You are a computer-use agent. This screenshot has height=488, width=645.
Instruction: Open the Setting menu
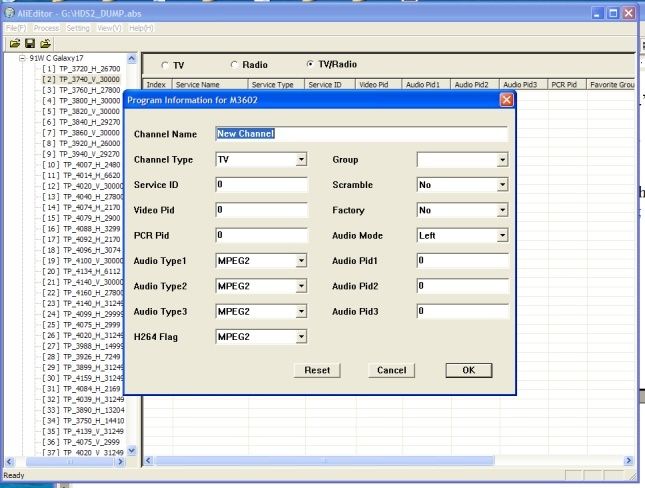coord(78,28)
